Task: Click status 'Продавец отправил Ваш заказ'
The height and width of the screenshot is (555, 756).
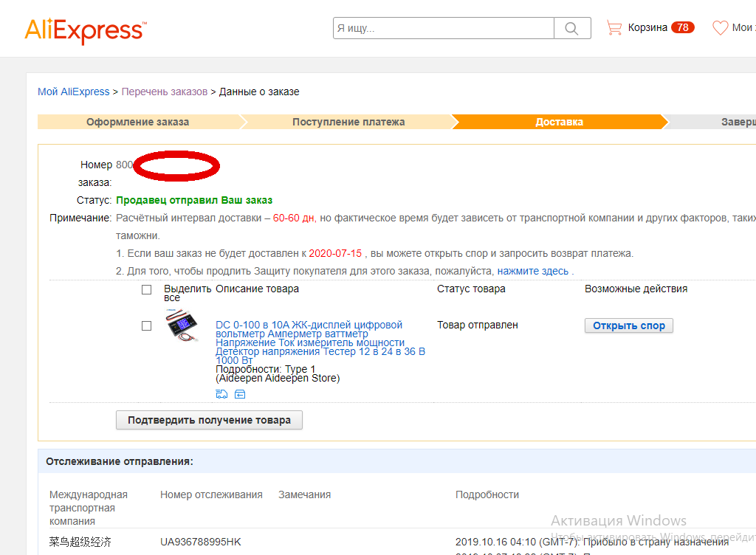Action: (x=194, y=201)
